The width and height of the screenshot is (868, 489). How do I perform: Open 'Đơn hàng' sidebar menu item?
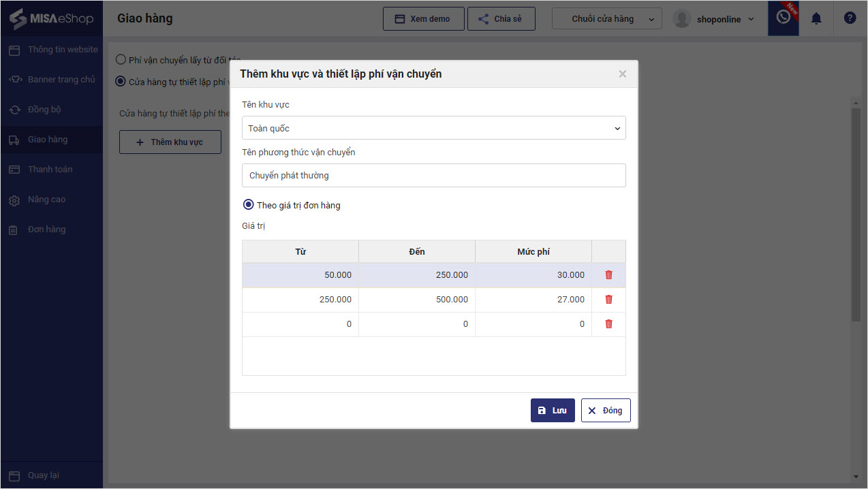pos(46,230)
